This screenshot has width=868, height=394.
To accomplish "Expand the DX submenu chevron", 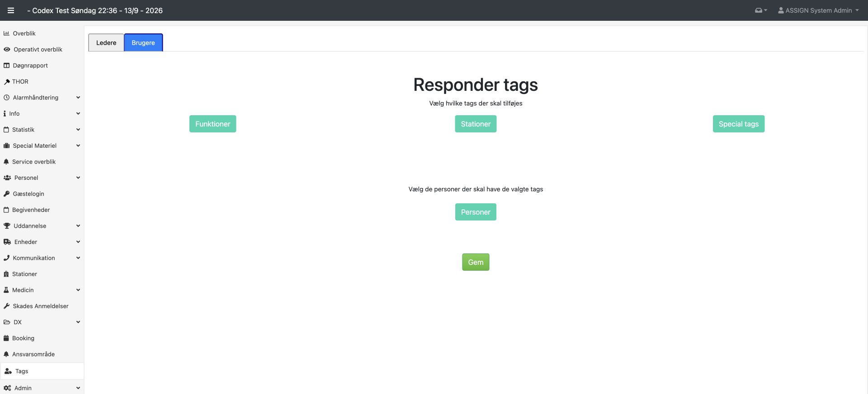I will click(x=78, y=322).
